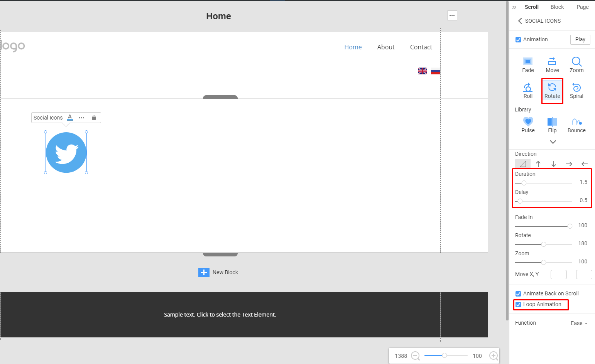Click the Fade In slider handle
Viewport: 595px width, 364px height.
pos(570,226)
